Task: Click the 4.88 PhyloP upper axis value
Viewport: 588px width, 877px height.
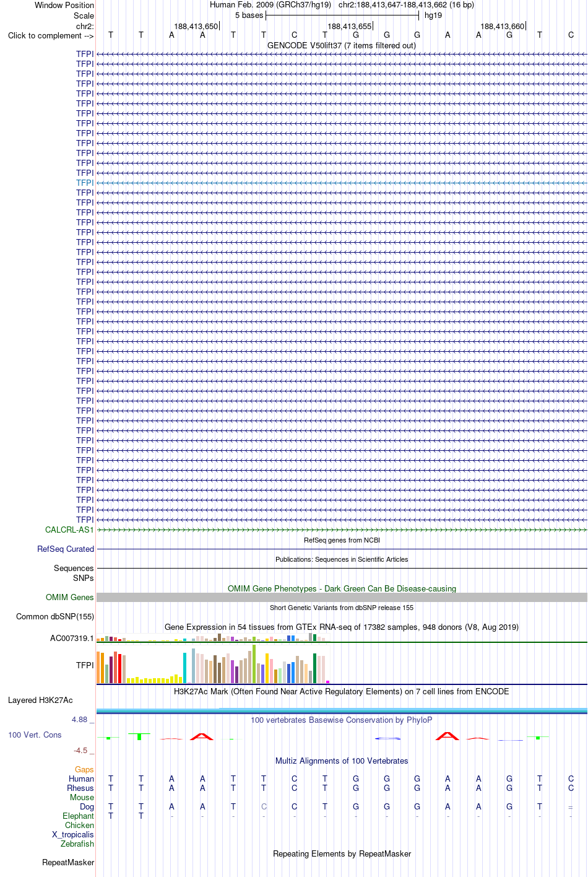Action: [x=83, y=719]
